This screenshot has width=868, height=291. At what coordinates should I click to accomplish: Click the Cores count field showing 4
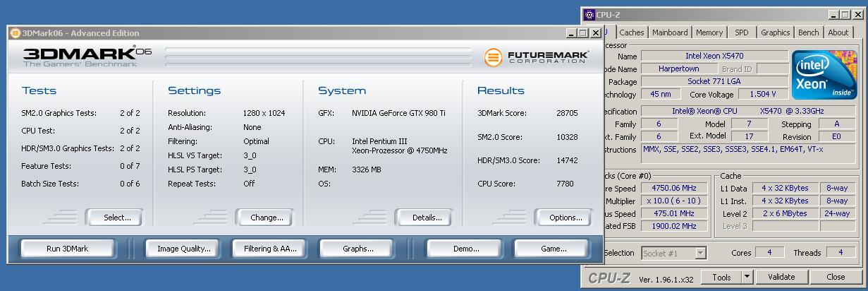coord(770,253)
